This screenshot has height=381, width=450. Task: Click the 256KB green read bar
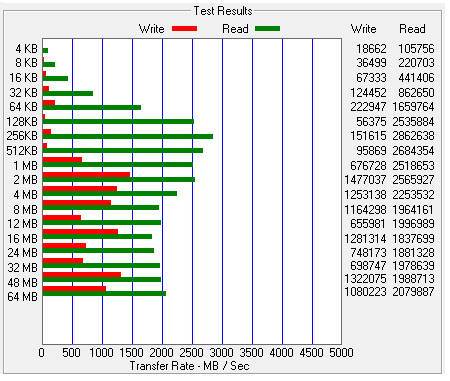pos(128,136)
